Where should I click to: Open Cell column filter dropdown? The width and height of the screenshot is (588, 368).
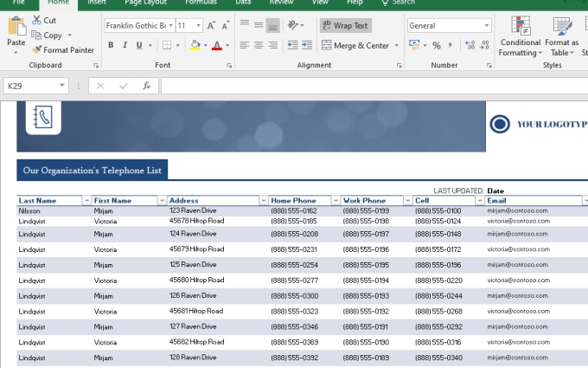pyautogui.click(x=480, y=201)
